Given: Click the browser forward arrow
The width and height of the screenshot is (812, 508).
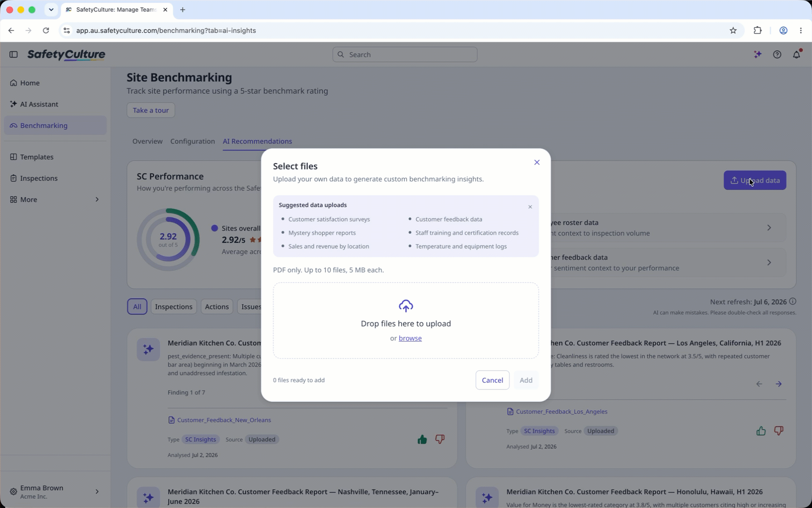Looking at the screenshot, I should 29,30.
